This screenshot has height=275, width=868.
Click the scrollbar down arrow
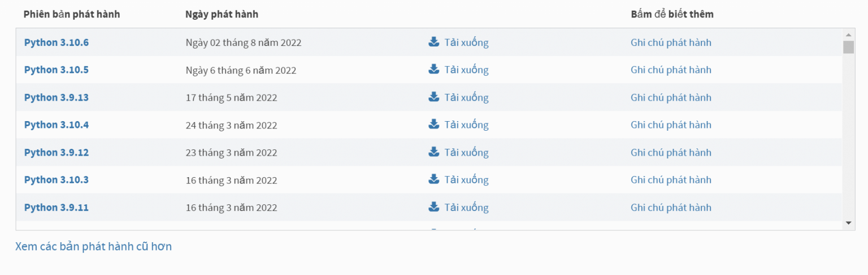(848, 224)
